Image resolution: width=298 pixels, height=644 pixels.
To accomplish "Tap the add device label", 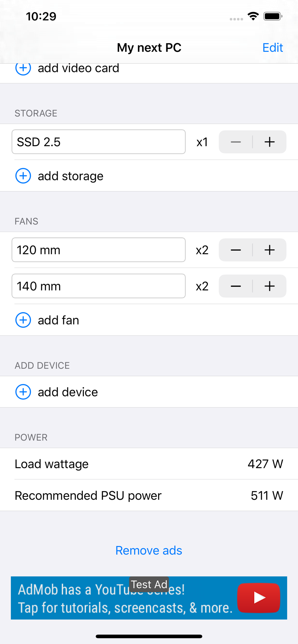I will coord(68,392).
